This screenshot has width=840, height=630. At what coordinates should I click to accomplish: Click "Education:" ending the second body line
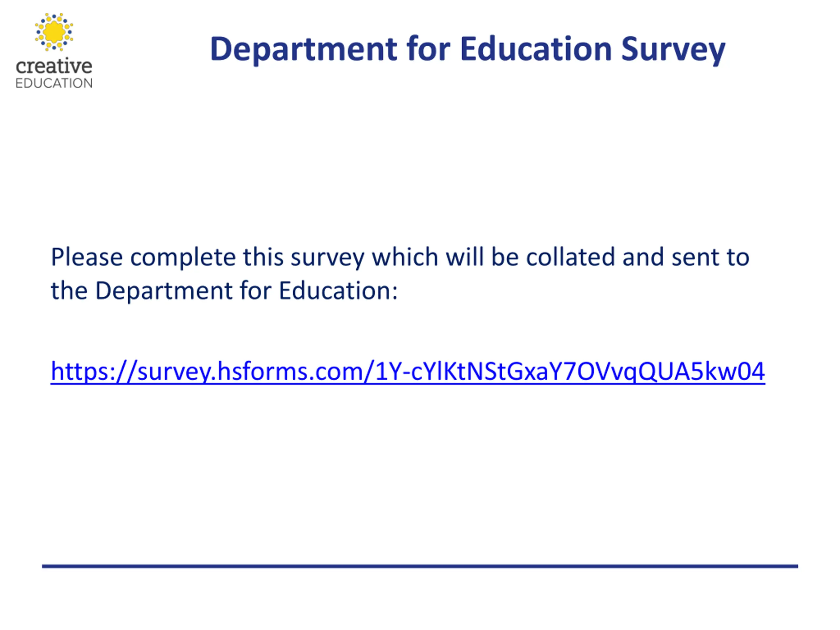pos(338,290)
